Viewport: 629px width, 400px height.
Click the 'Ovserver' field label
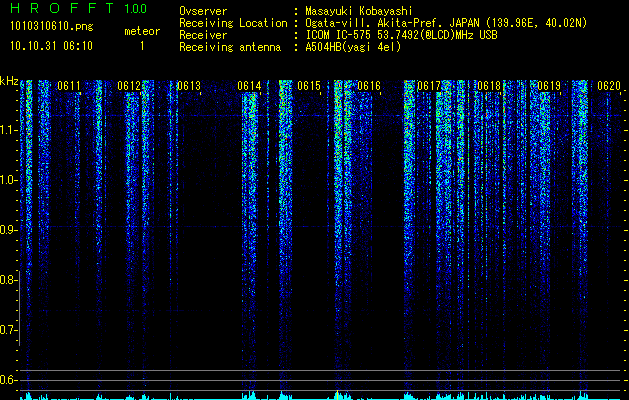coord(203,11)
